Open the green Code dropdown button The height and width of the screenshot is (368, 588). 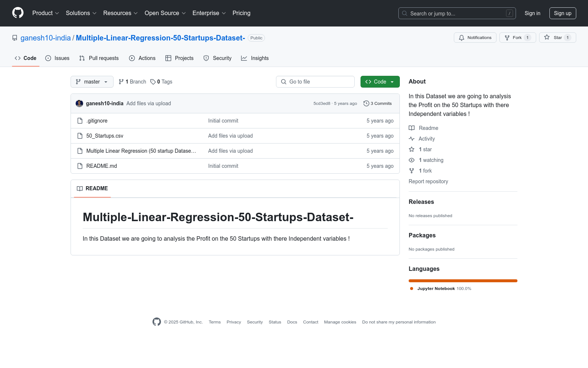click(380, 82)
